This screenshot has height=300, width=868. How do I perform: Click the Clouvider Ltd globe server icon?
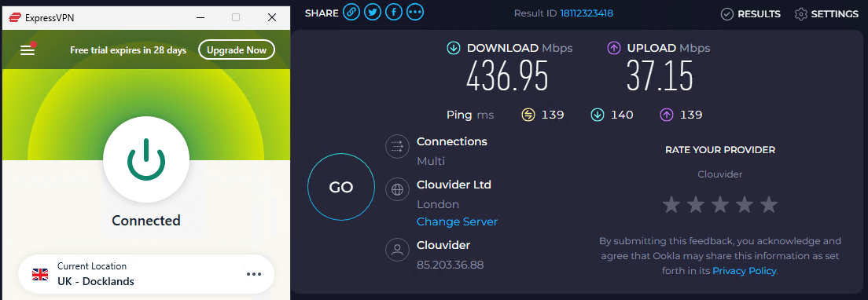click(397, 189)
